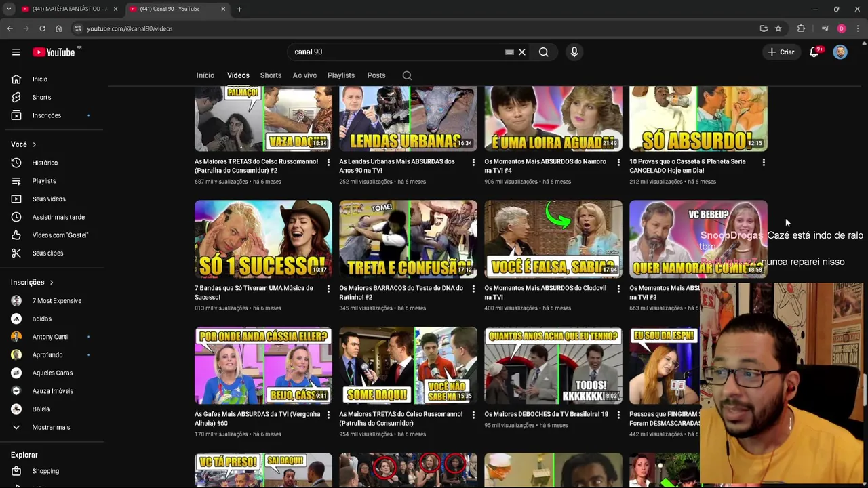Open options for Casseta & Planeta video
Screen dimensions: 868x488
pyautogui.click(x=764, y=163)
